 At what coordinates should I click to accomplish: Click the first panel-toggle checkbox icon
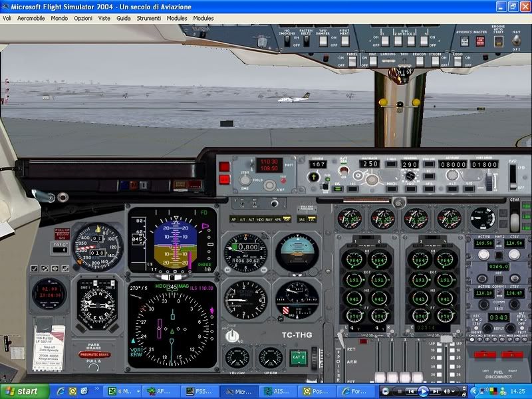point(34,269)
